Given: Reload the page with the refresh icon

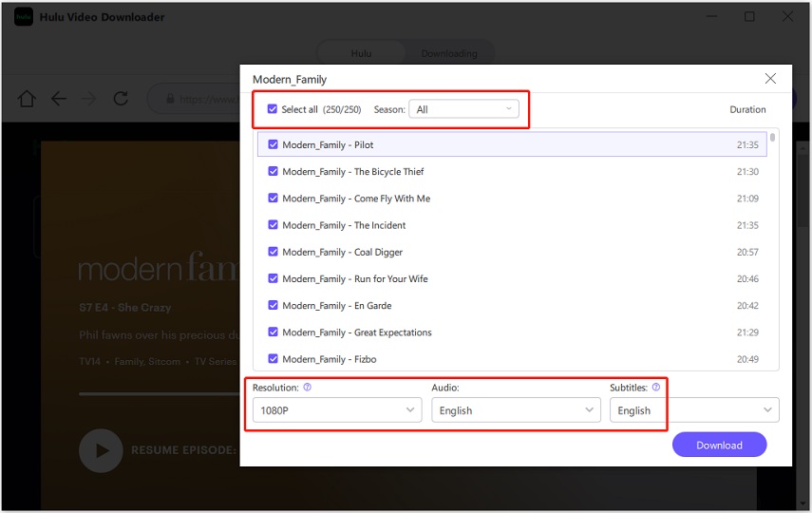Looking at the screenshot, I should click(x=121, y=98).
